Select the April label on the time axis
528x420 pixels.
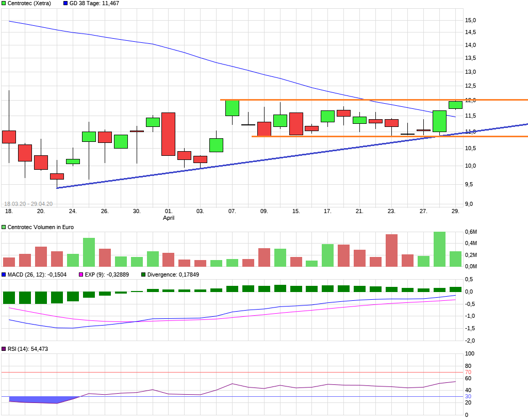coord(168,218)
